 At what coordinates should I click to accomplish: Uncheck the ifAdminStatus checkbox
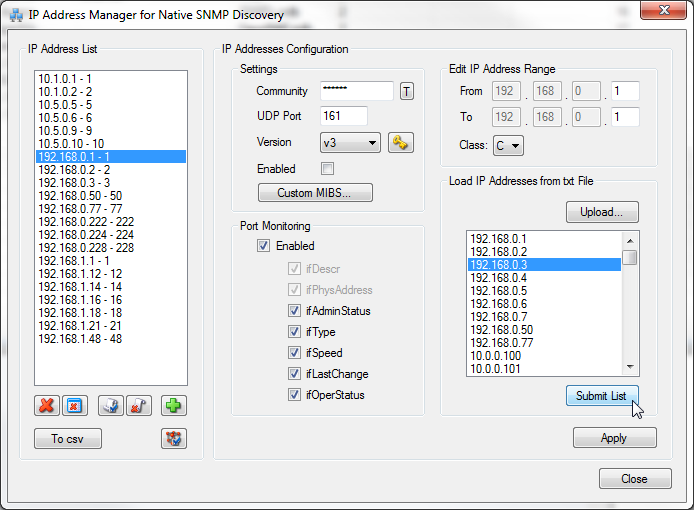coord(294,311)
